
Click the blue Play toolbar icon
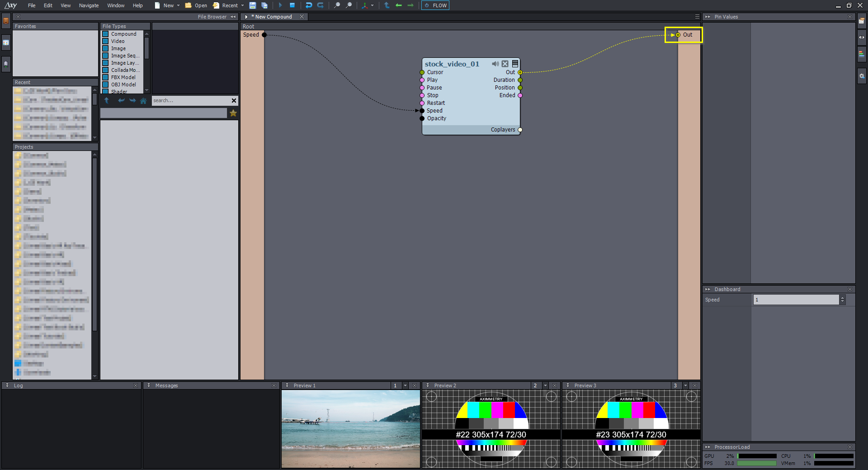coord(280,5)
